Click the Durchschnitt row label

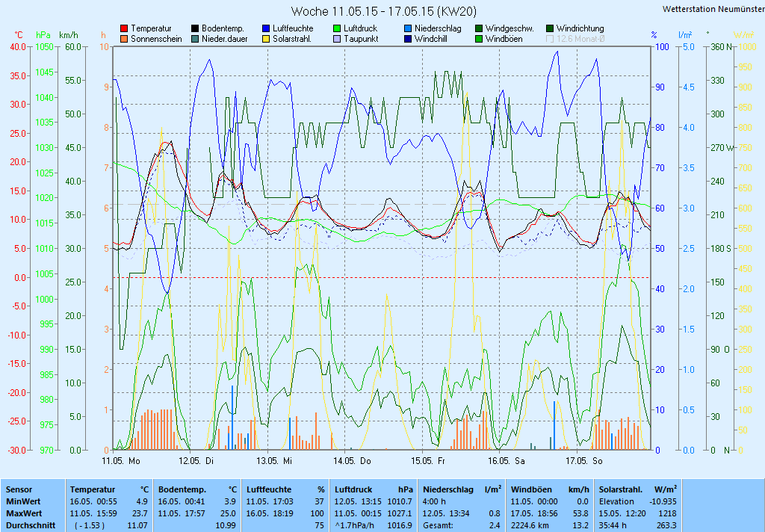(x=30, y=526)
